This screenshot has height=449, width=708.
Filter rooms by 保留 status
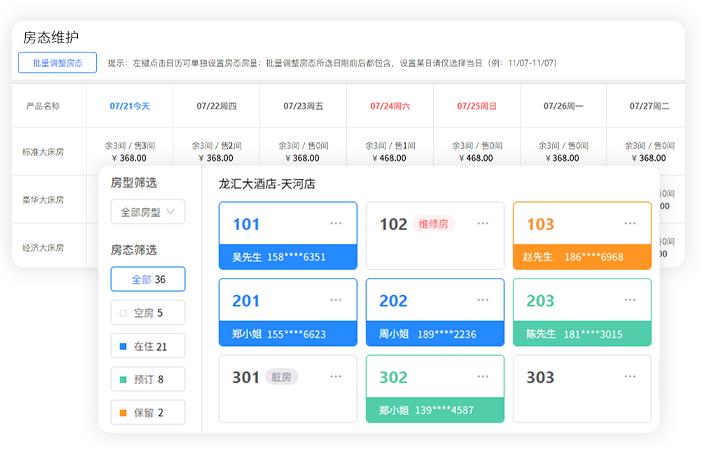pyautogui.click(x=148, y=412)
